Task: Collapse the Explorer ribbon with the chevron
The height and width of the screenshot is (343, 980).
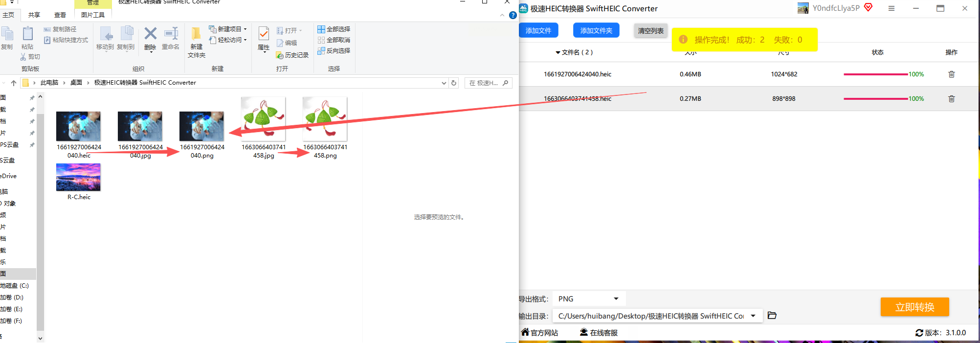Action: (502, 15)
